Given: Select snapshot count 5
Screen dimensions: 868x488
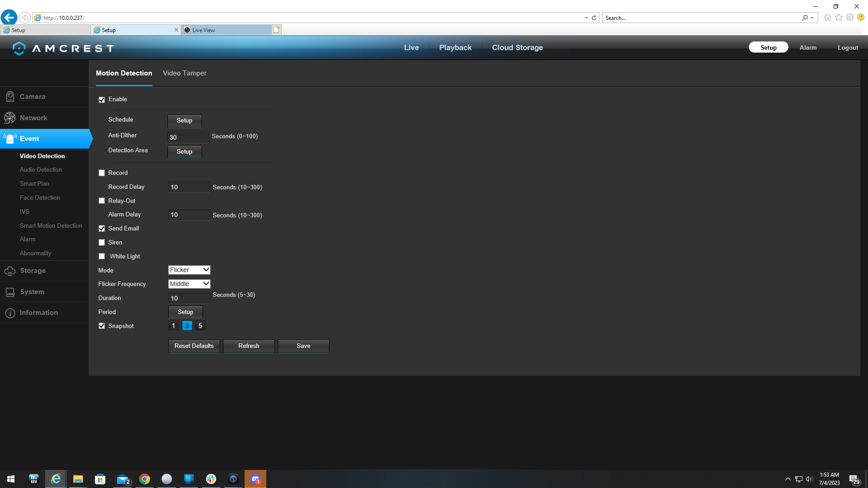Looking at the screenshot, I should 200,326.
